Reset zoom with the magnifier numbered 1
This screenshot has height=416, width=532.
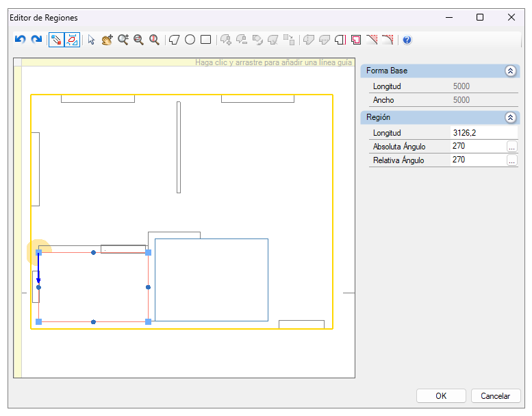154,40
